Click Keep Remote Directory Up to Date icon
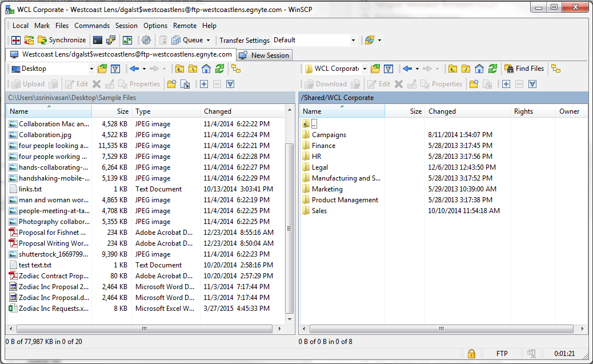Viewport: 593px width, 364px height. (x=127, y=40)
